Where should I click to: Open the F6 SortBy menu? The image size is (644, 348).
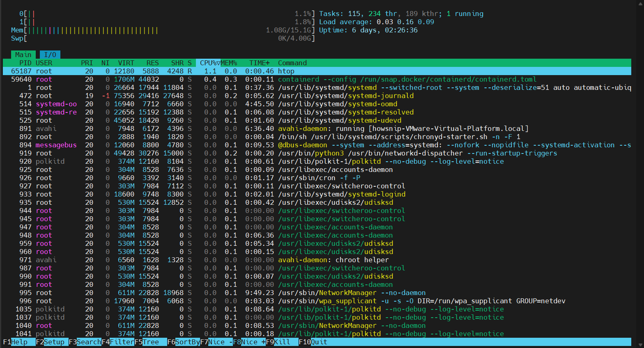point(184,342)
